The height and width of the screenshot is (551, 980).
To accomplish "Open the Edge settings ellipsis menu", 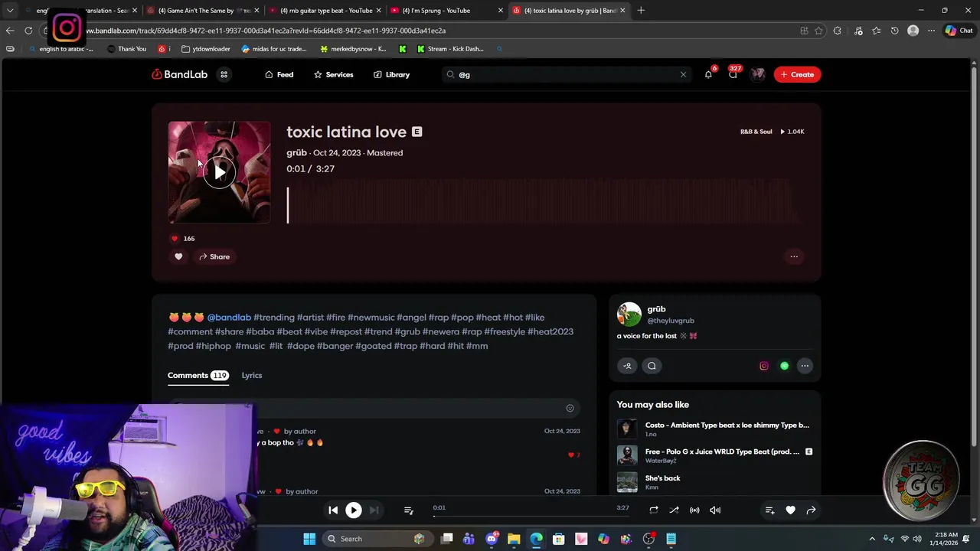I will (931, 31).
